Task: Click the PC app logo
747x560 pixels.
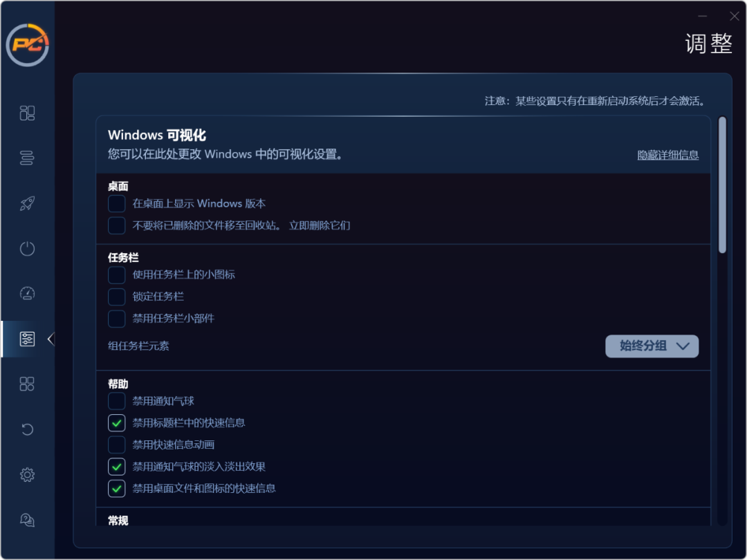Action: coord(27,45)
